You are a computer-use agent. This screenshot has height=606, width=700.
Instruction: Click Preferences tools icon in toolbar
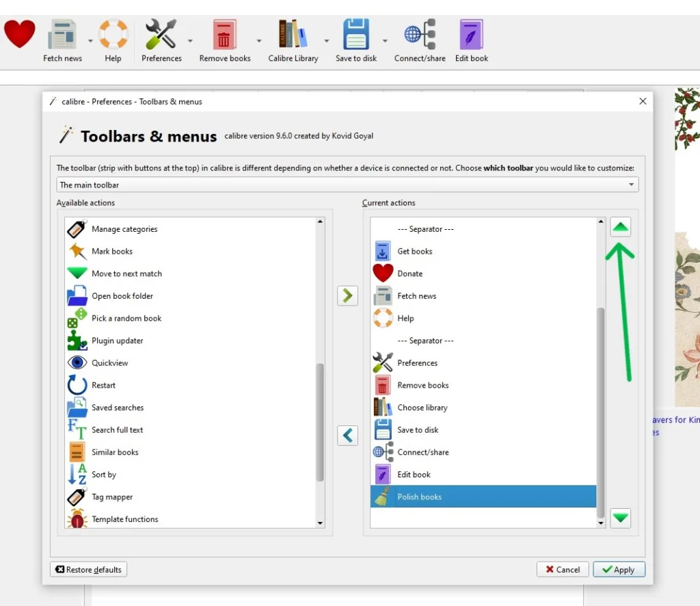click(x=161, y=34)
